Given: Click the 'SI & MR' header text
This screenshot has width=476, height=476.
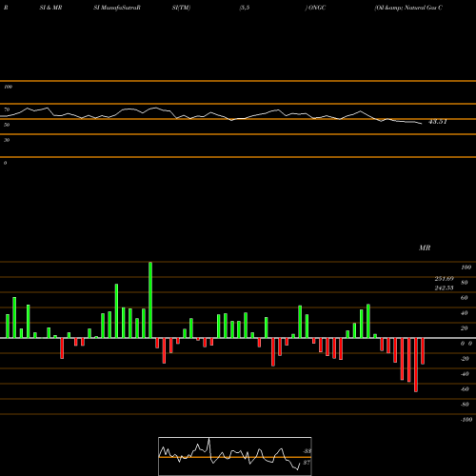Looking at the screenshot, I should [50, 8].
